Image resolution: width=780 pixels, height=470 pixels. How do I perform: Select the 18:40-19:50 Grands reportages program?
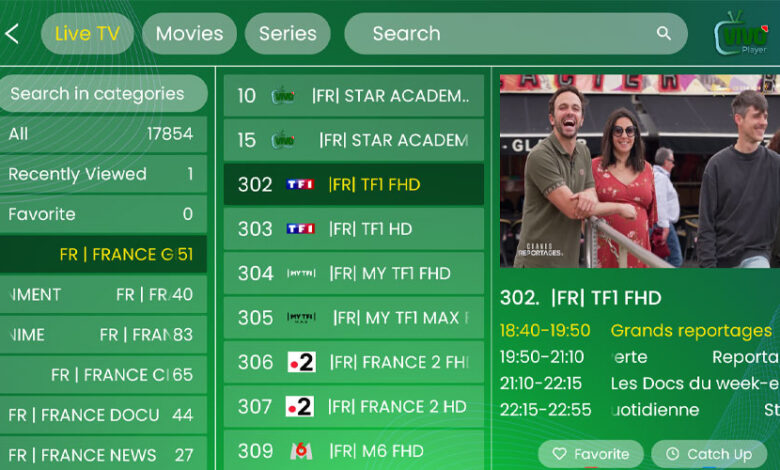click(637, 330)
